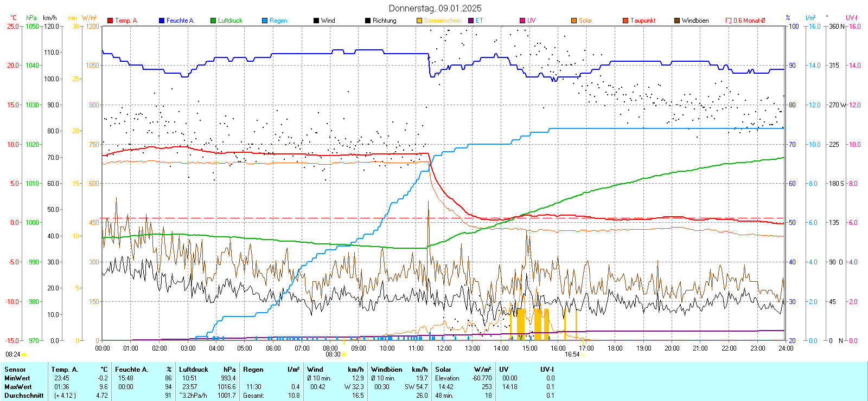868x401 pixels.
Task: Select the Durchschnitt row label
Action: 24,396
